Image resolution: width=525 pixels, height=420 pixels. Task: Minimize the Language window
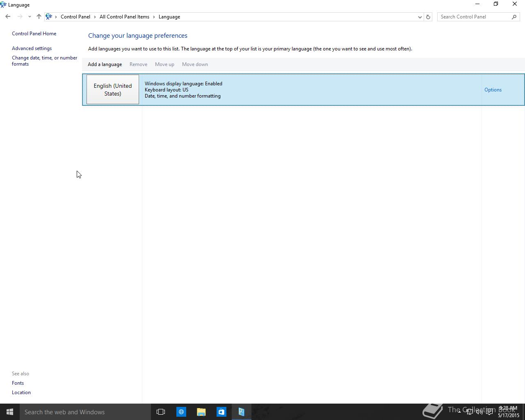coord(477,4)
